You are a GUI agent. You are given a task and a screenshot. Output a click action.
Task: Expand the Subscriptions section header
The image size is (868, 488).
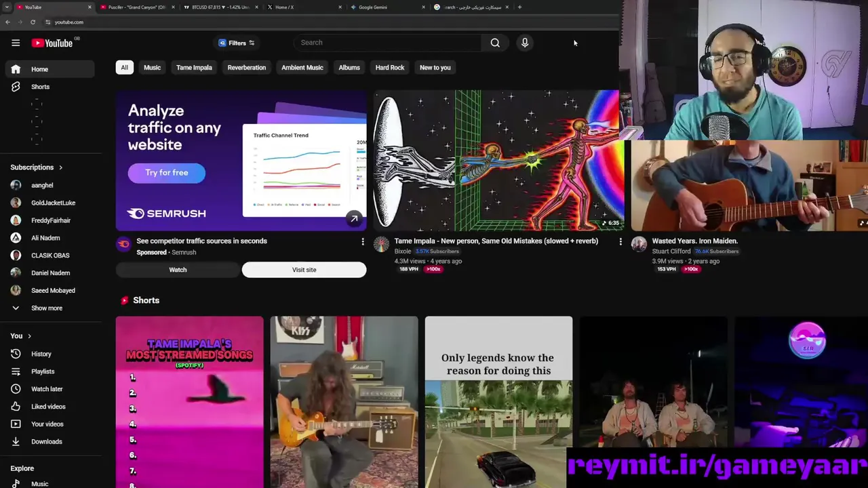(37, 167)
